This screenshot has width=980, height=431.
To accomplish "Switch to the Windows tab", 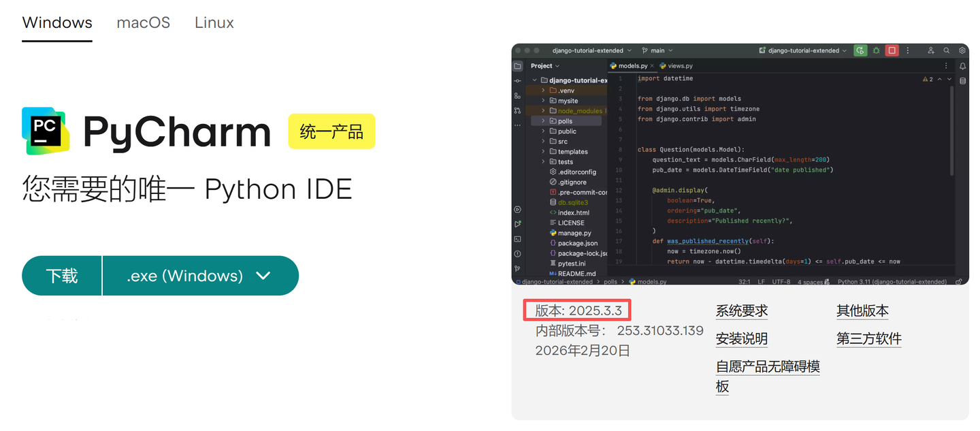I will click(x=57, y=22).
